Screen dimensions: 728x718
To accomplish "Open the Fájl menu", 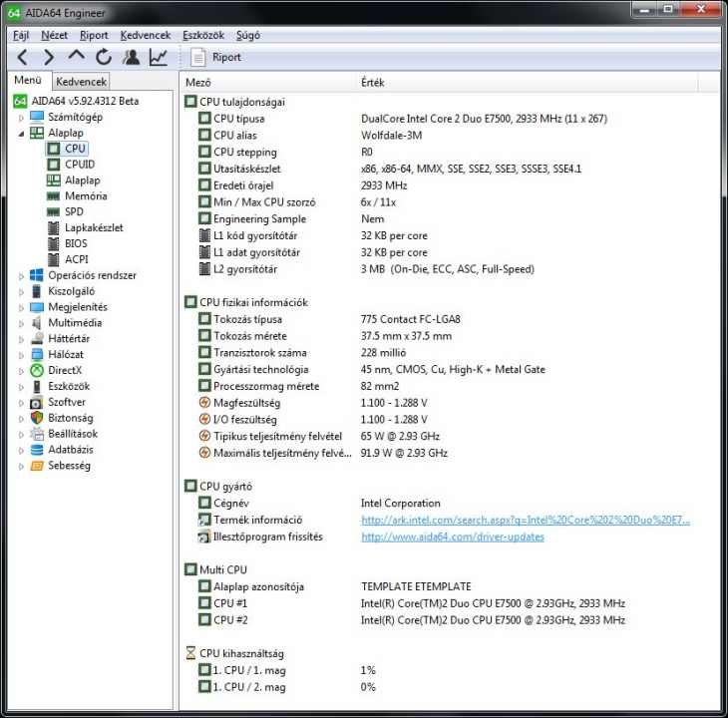I will click(x=21, y=35).
